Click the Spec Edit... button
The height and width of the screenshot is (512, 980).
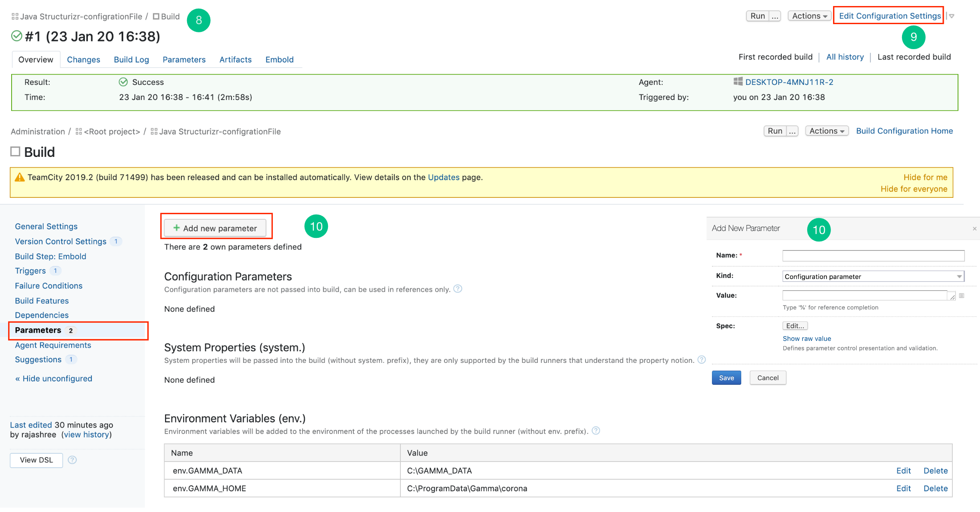[795, 326]
